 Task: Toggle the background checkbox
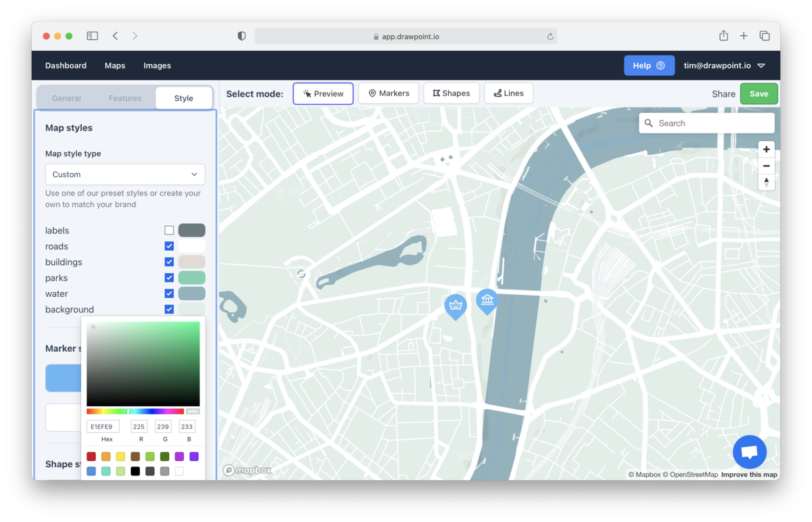(169, 309)
